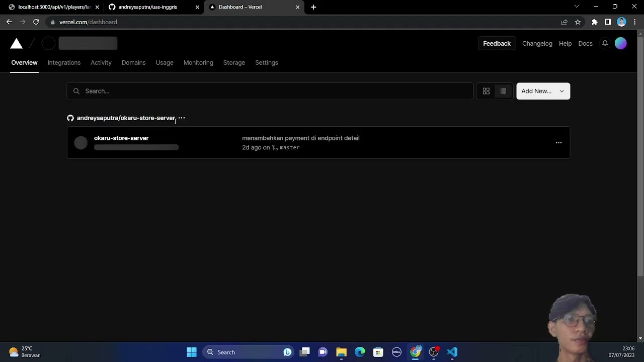This screenshot has width=644, height=362.
Task: Open the Storage tab
Action: pos(234,63)
